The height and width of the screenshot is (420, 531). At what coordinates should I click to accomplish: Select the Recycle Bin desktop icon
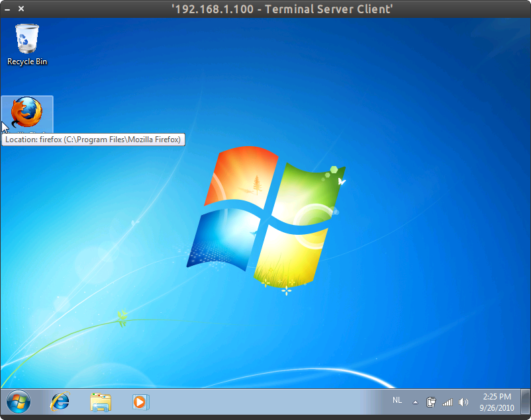click(27, 44)
